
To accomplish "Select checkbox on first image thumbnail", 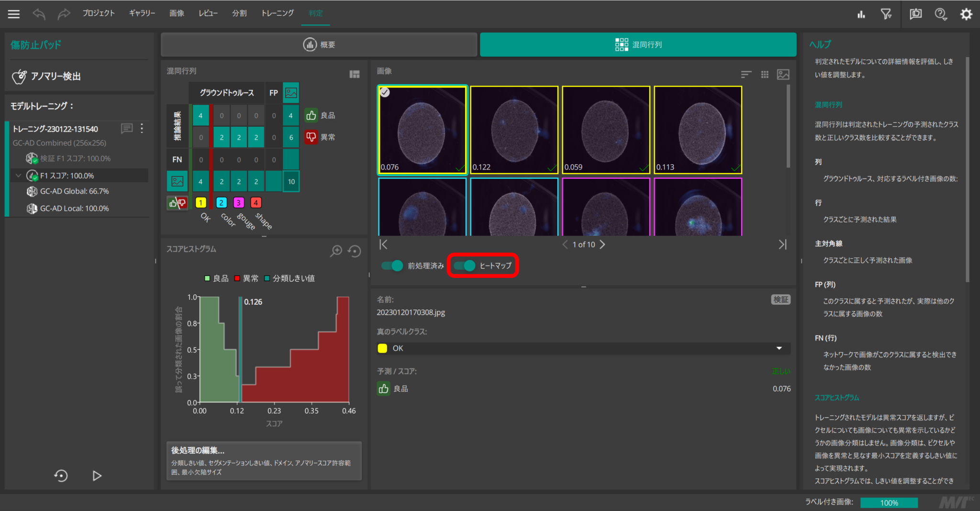I will tap(385, 92).
